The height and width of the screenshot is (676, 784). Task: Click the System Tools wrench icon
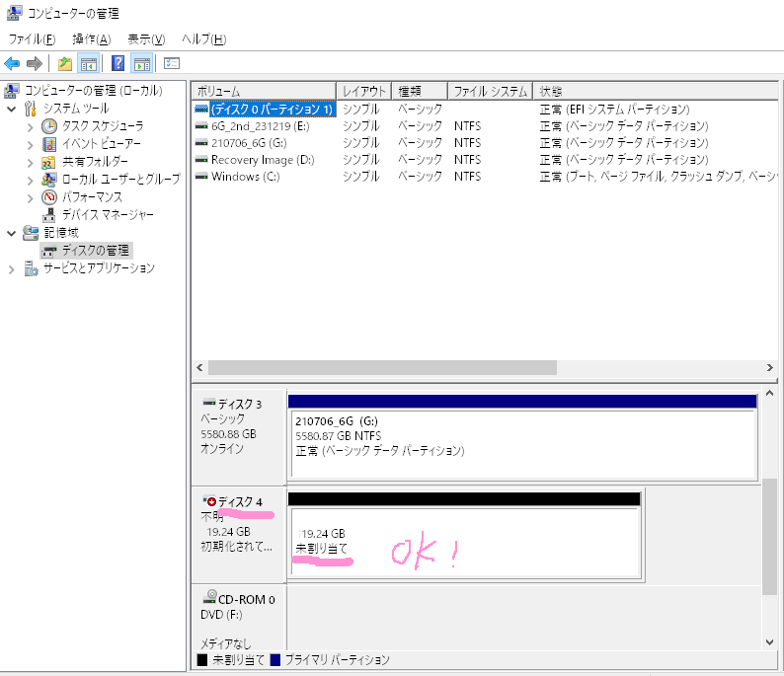pos(31,109)
